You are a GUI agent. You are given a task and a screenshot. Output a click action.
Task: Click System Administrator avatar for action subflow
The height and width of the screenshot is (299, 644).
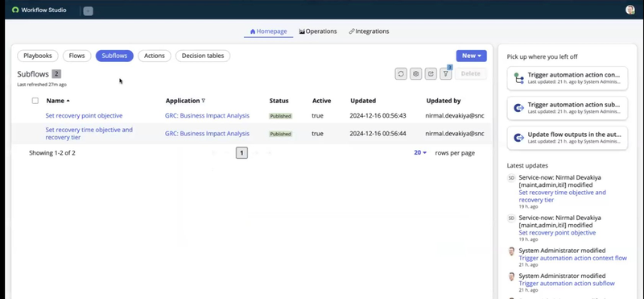511,276
